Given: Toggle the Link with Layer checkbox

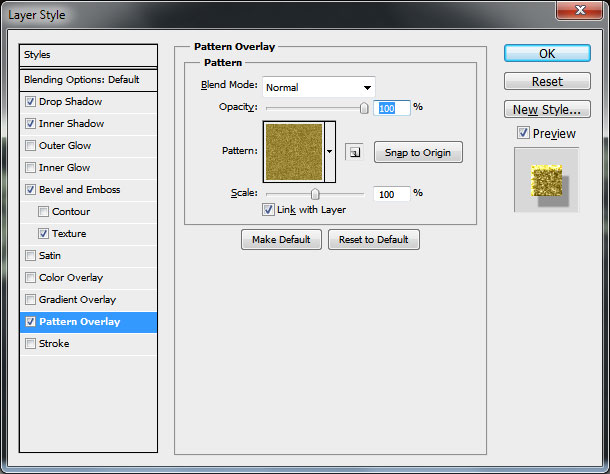Looking at the screenshot, I should pos(268,210).
